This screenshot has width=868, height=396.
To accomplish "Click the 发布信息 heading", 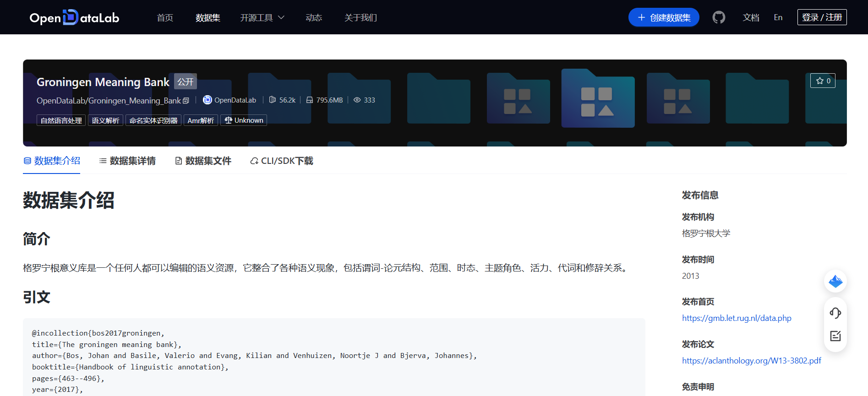I will [700, 195].
